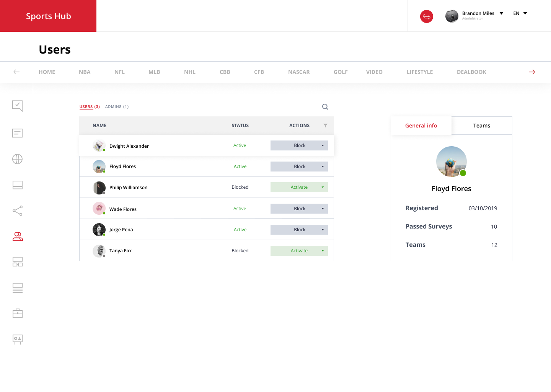Viewport: 551px width, 392px height.
Task: Open the LIFESTYLE category
Action: click(420, 72)
